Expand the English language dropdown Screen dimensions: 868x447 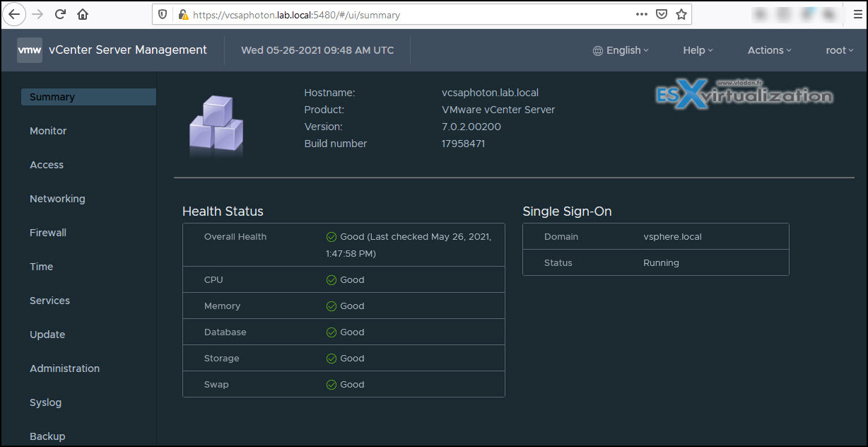(x=621, y=50)
